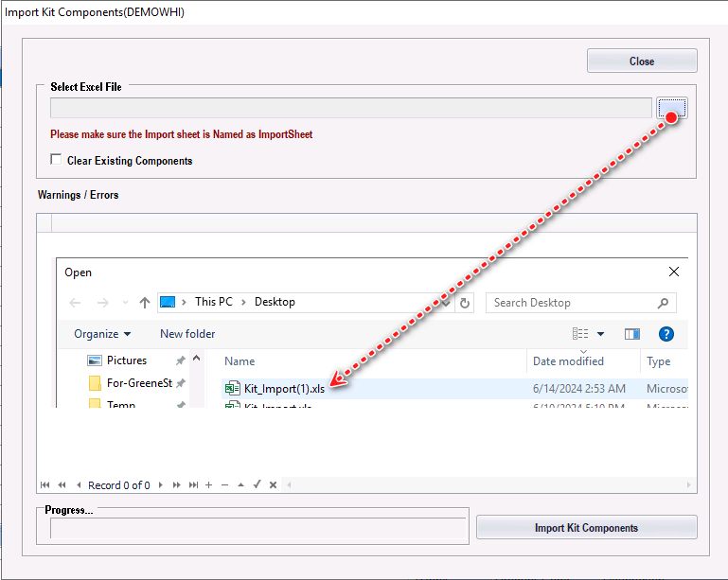Click the Import Kit Components button

click(586, 528)
